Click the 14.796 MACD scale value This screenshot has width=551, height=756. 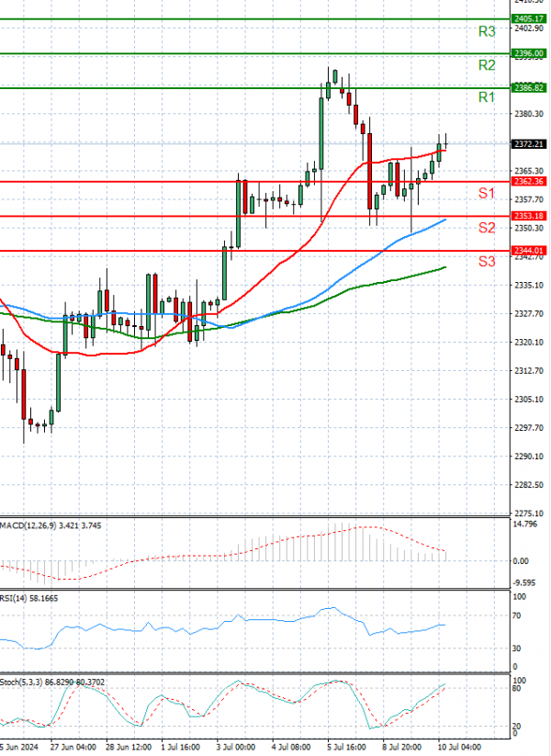[524, 525]
